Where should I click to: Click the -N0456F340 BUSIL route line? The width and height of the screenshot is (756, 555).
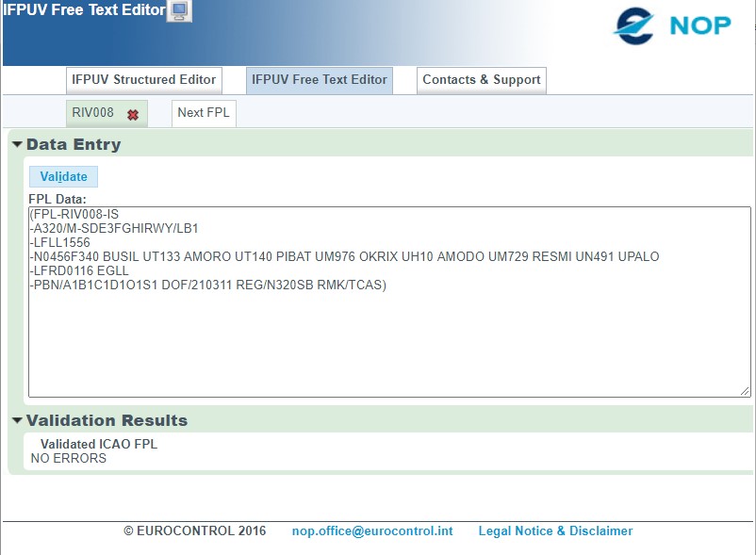[x=345, y=257]
